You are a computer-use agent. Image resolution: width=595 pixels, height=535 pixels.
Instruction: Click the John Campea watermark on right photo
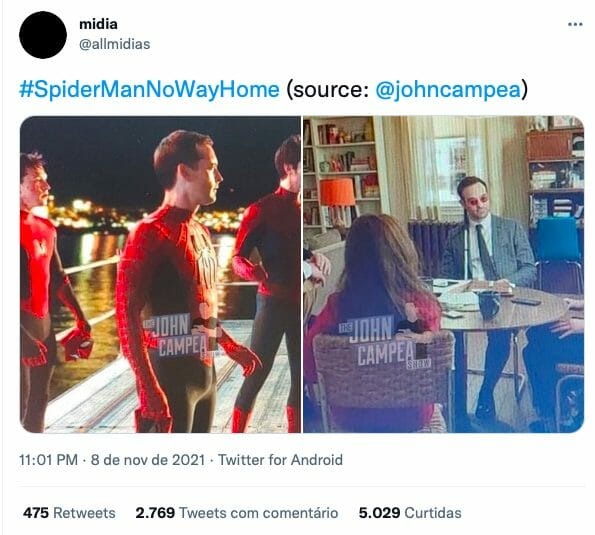coord(385,341)
